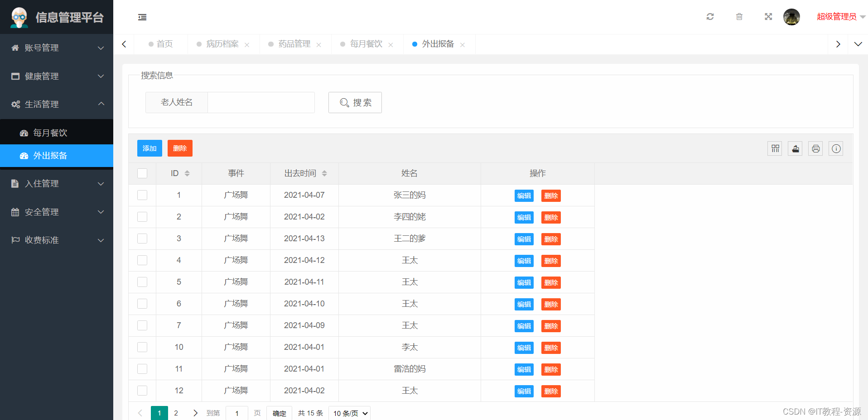Click the platform logo icon

[19, 17]
